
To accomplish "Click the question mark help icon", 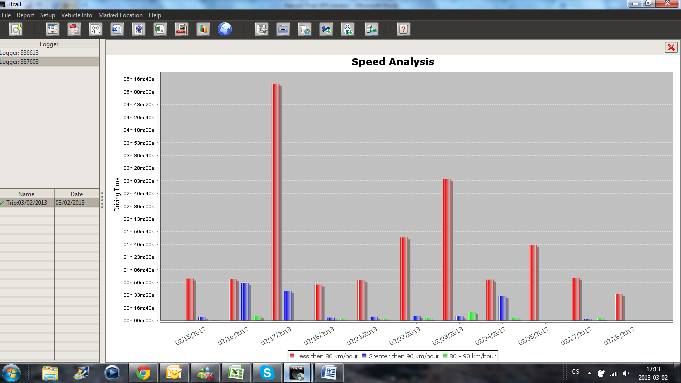I will pyautogui.click(x=403, y=29).
